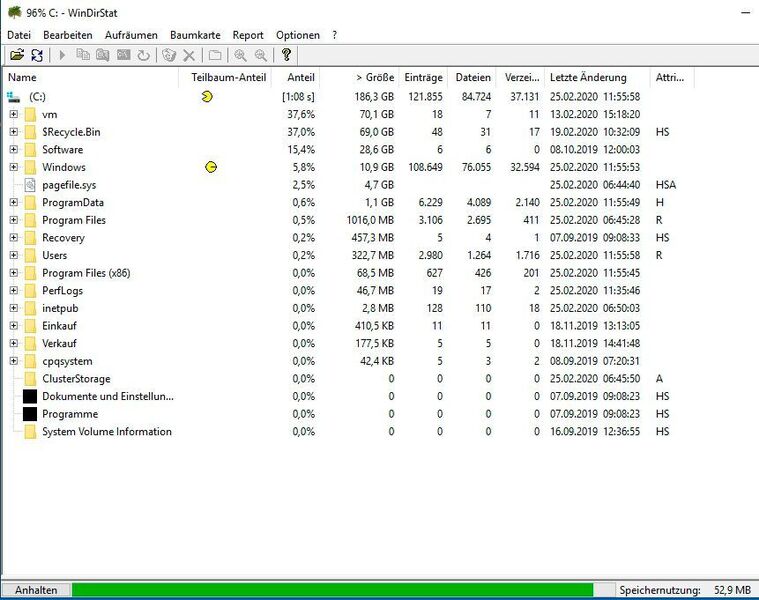The height and width of the screenshot is (600, 759).
Task: Click the 108.649 entries value
Action: (425, 167)
